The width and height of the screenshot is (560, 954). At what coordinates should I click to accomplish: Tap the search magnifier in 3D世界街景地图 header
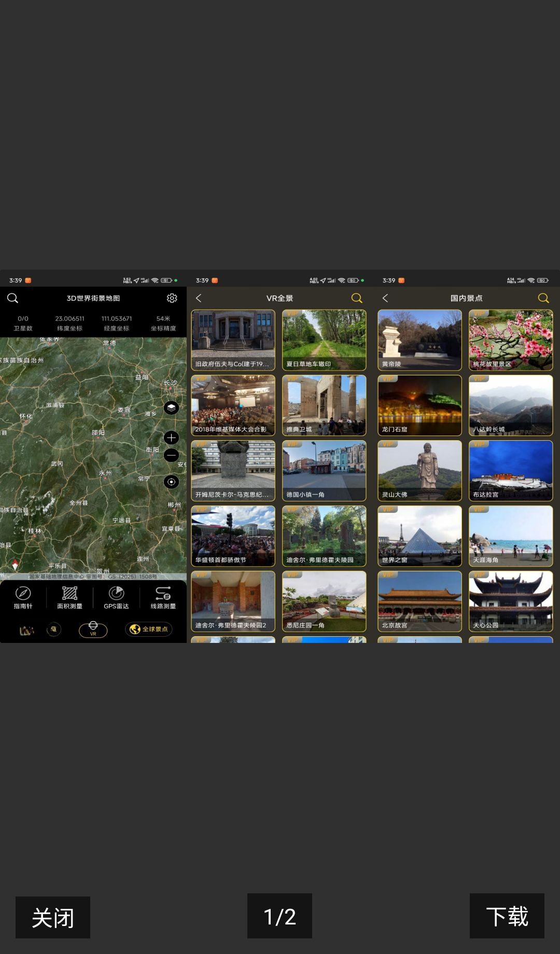(12, 298)
